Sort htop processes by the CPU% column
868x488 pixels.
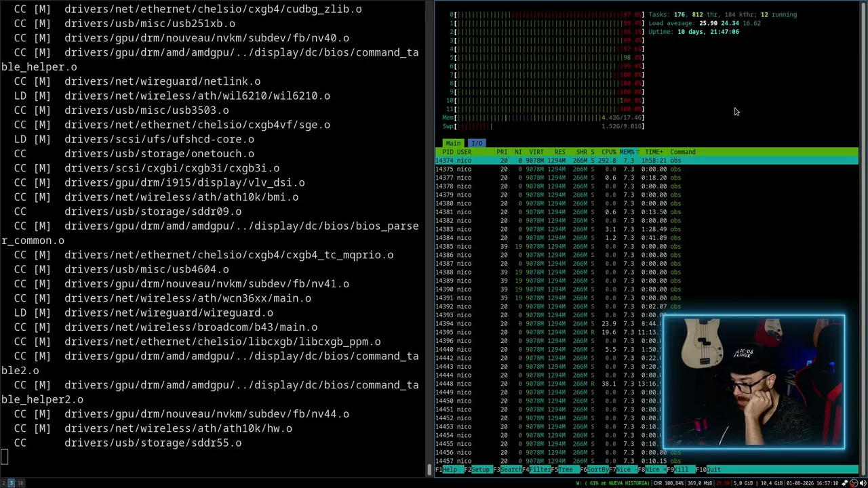pos(609,152)
